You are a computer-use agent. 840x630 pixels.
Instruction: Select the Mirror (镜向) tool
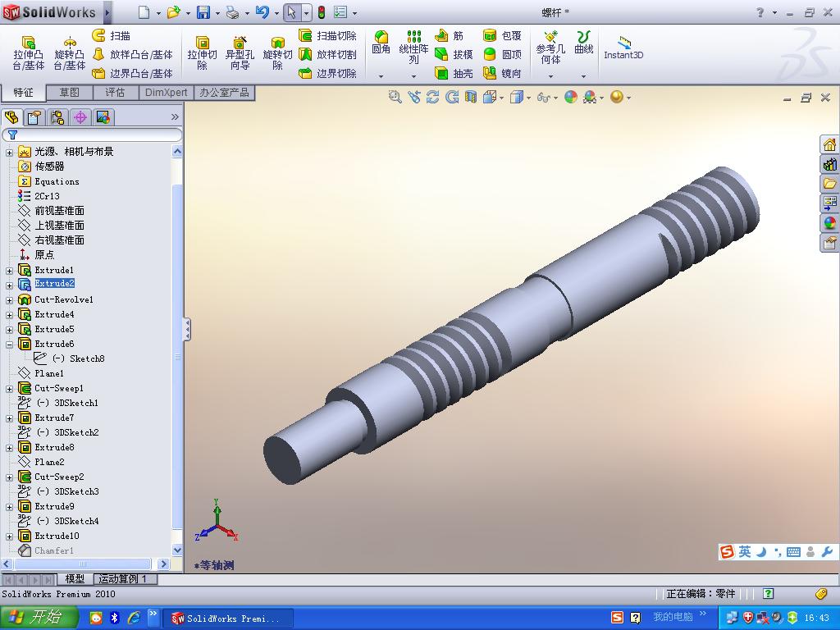(x=502, y=73)
